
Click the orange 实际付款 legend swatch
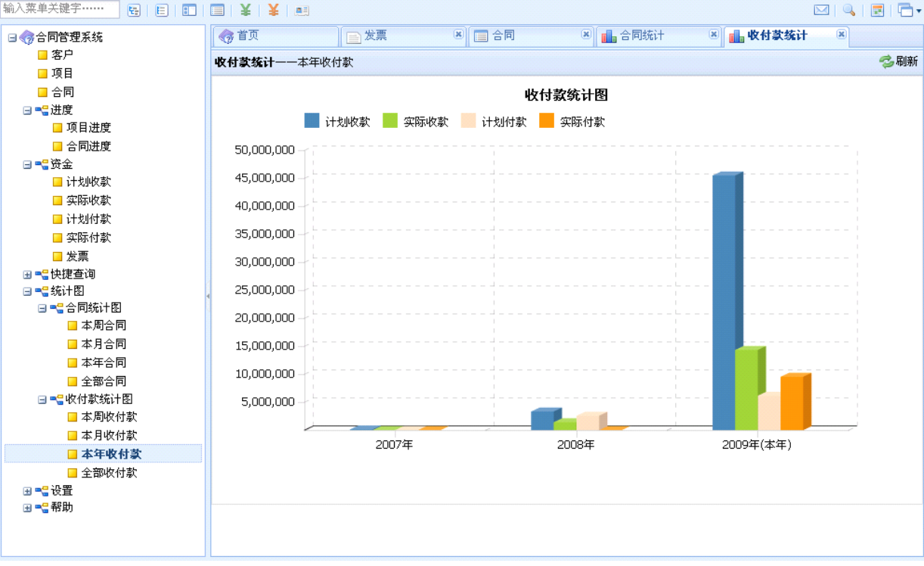546,120
